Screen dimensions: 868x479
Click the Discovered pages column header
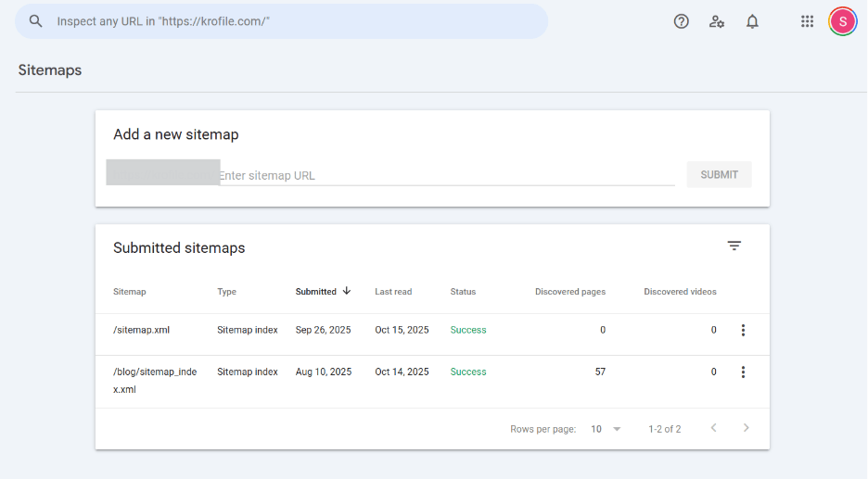pos(569,292)
